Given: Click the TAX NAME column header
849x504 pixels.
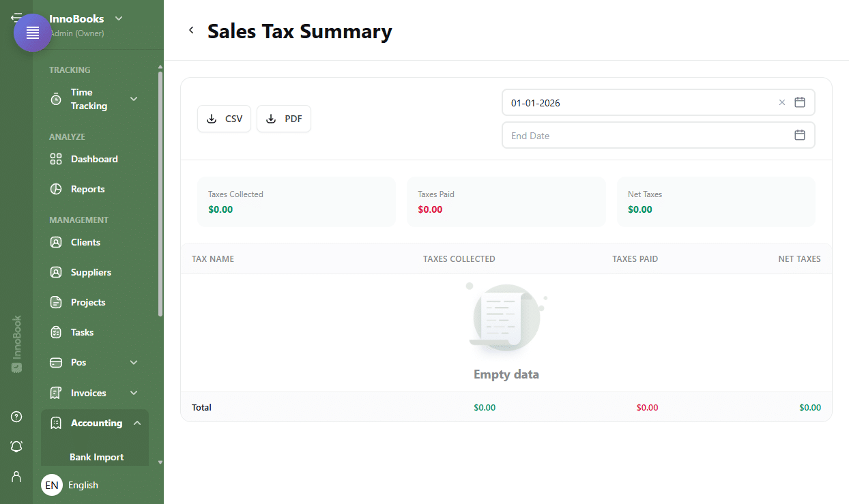Looking at the screenshot, I should point(213,258).
